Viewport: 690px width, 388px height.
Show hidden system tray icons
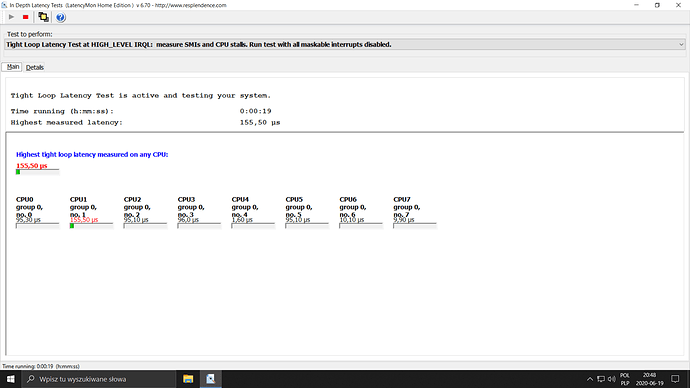tap(590, 379)
